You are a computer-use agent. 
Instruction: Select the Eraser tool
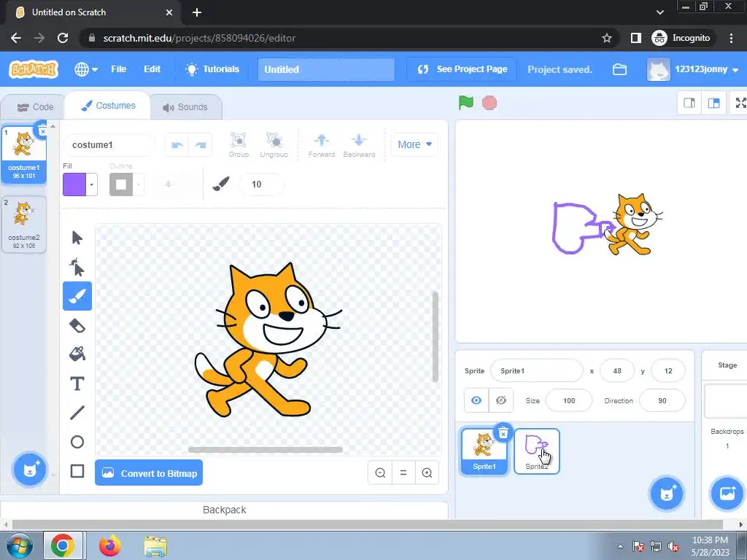(x=77, y=326)
